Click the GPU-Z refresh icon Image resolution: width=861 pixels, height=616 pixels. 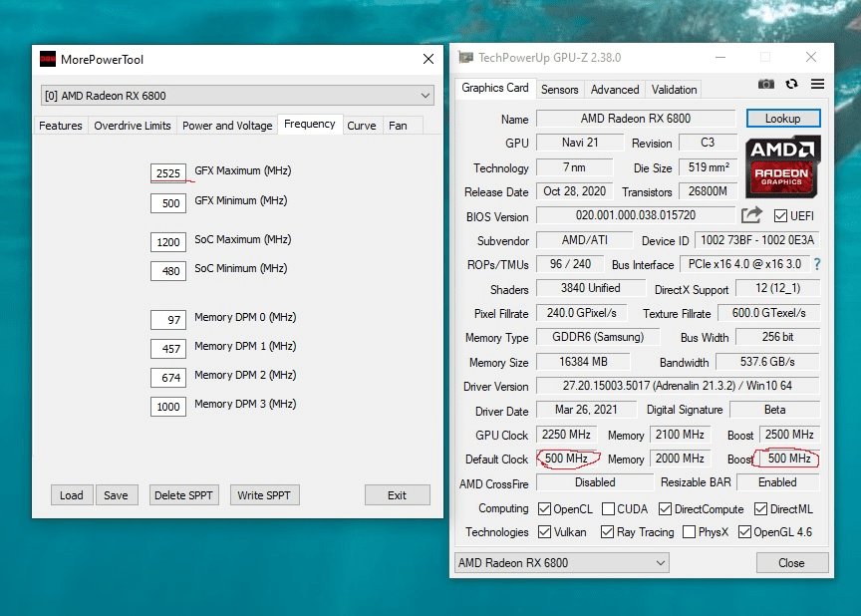pyautogui.click(x=791, y=84)
